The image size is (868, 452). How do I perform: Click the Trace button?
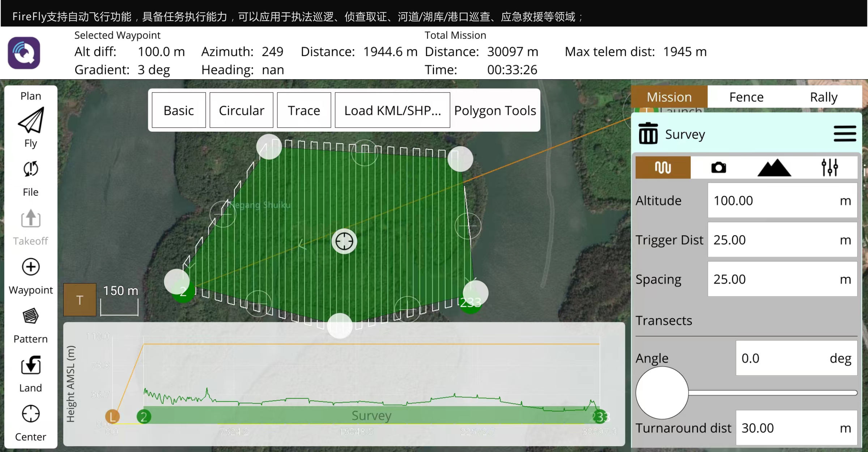304,110
